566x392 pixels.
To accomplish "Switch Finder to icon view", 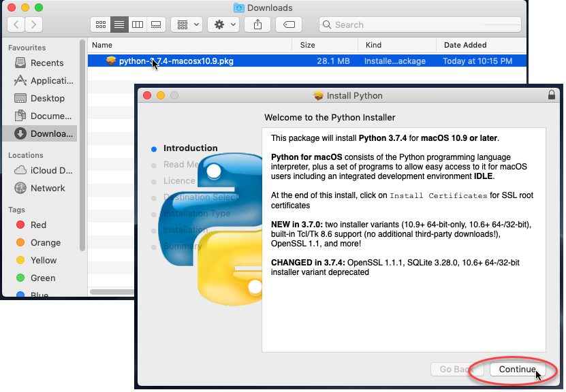I will tap(101, 24).
